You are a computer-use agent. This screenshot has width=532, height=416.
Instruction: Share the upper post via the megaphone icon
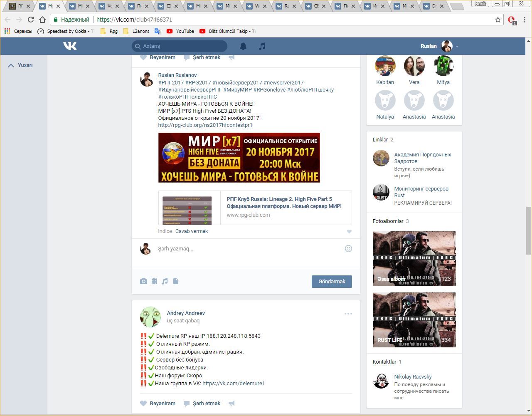coord(232,57)
